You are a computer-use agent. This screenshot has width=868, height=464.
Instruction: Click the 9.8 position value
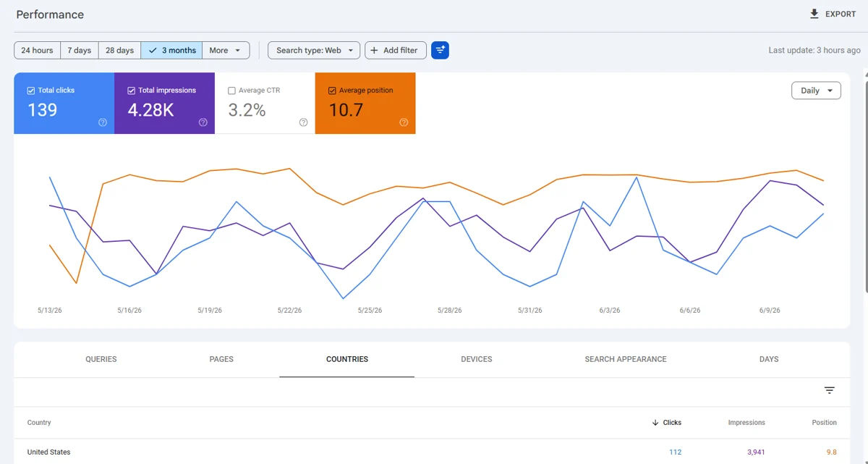pyautogui.click(x=831, y=452)
